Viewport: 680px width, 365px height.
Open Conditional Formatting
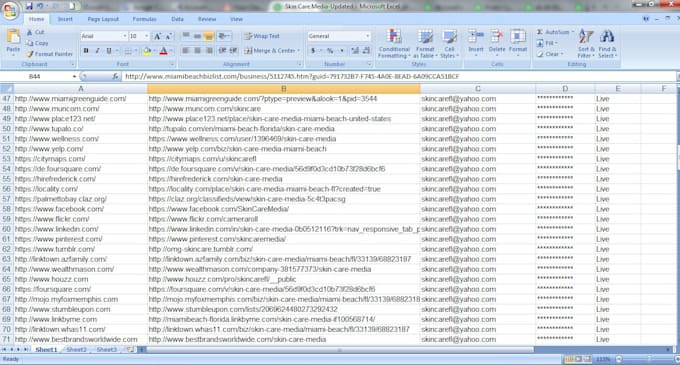[394, 44]
